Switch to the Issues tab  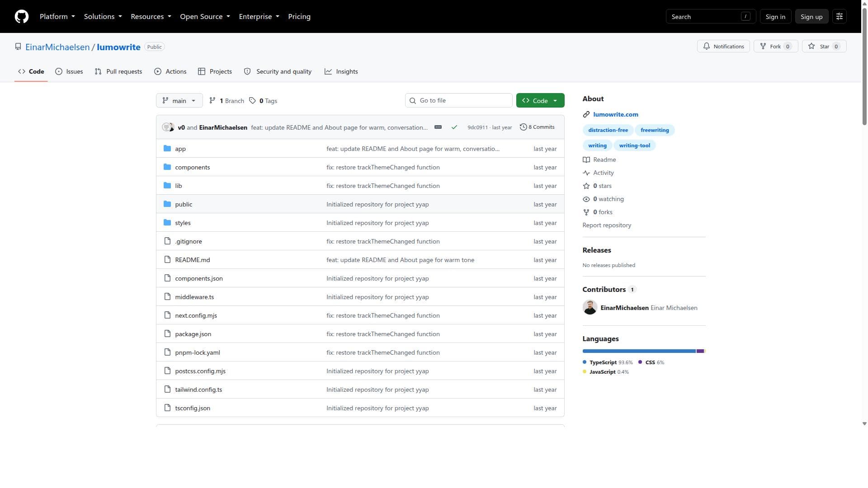pyautogui.click(x=69, y=71)
